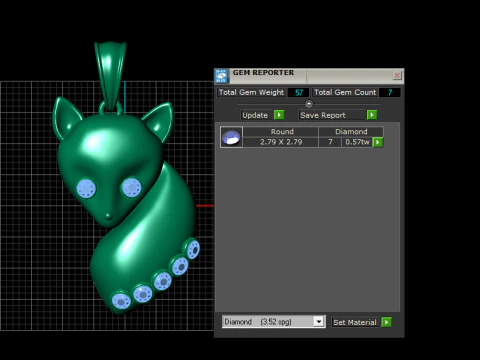Image resolution: width=480 pixels, height=360 pixels.
Task: Open the Diamond (3.52 spg) material dropdown
Action: click(319, 322)
